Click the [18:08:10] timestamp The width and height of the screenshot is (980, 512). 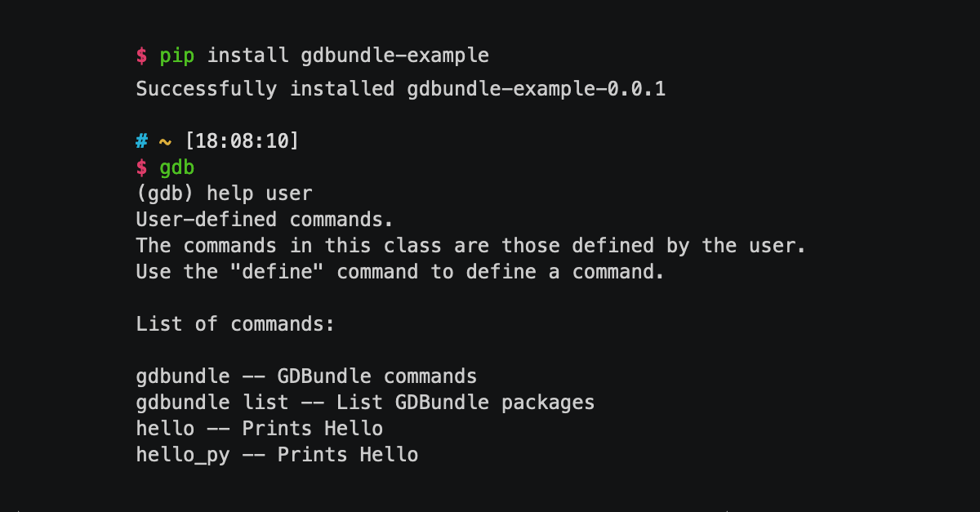tap(243, 141)
